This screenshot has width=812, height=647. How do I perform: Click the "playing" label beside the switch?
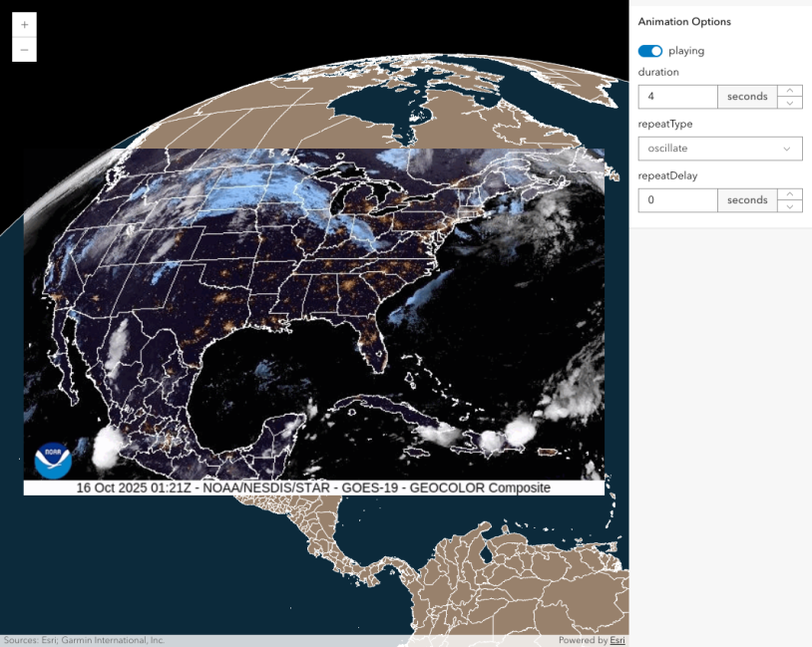pyautogui.click(x=686, y=51)
